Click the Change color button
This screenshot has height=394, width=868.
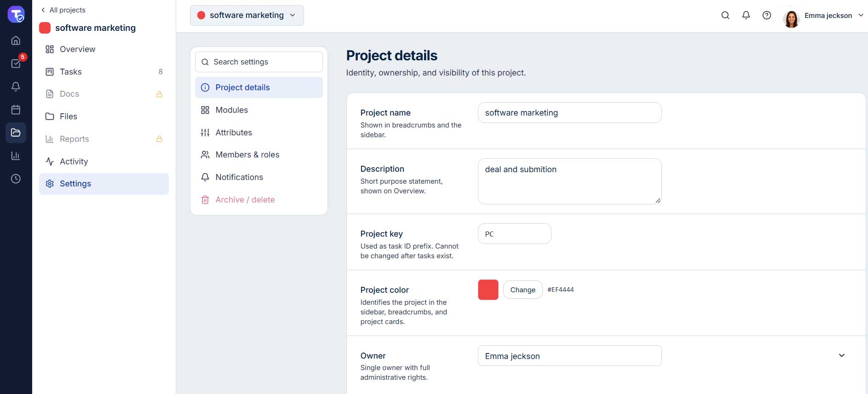523,290
